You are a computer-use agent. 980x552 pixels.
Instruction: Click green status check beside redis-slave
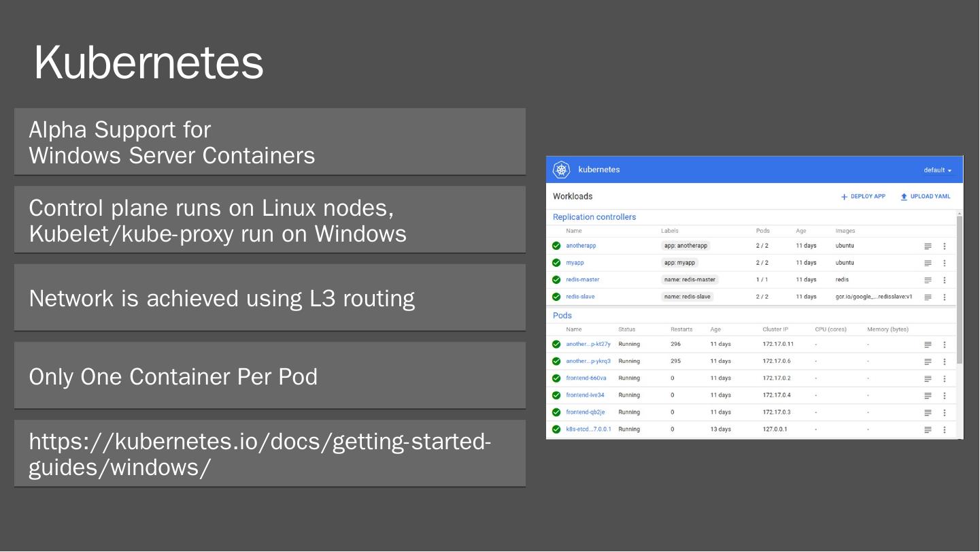pos(556,297)
